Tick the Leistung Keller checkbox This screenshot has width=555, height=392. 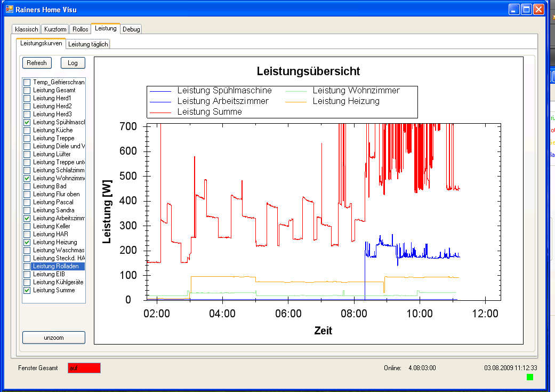[x=27, y=226]
